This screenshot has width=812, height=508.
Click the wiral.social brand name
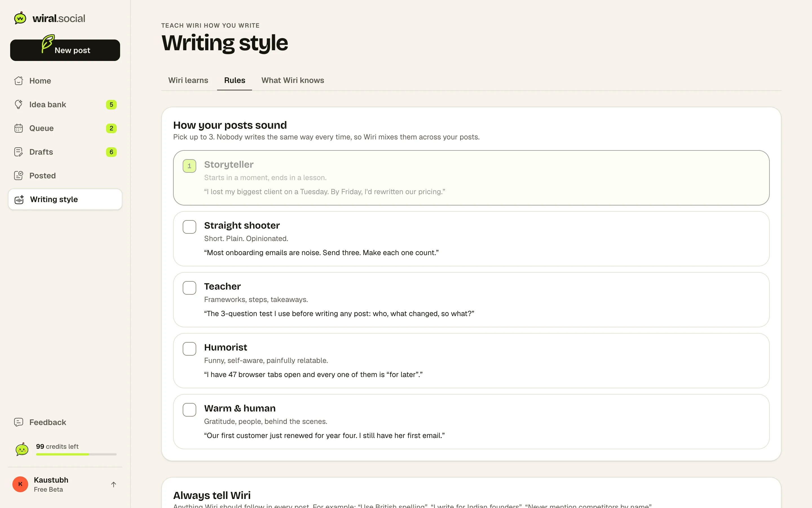point(59,18)
